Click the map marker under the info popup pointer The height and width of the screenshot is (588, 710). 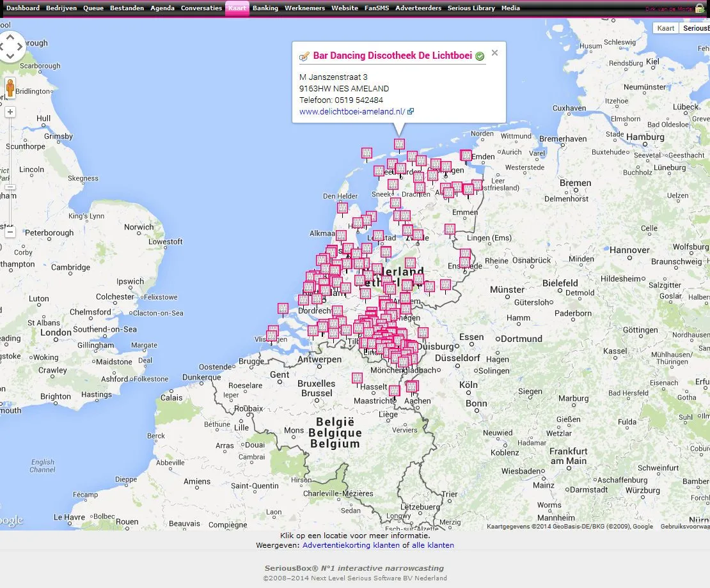(x=399, y=144)
